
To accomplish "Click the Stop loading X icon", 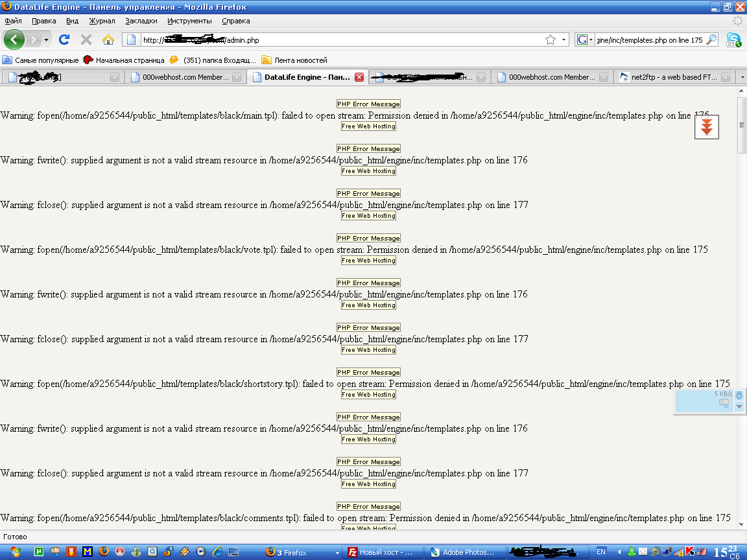I will (86, 40).
